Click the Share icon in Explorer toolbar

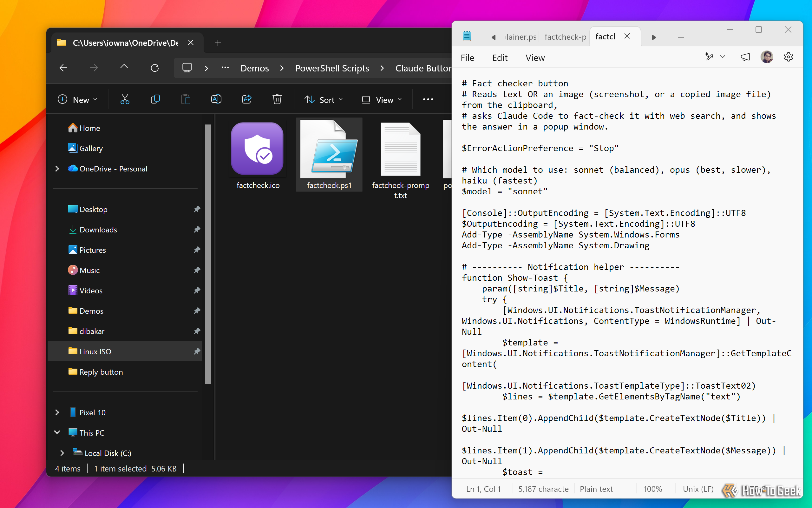click(x=247, y=99)
